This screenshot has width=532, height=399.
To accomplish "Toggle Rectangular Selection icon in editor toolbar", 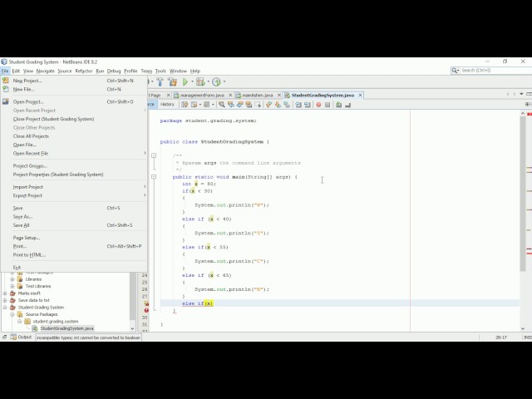I will coord(258,105).
